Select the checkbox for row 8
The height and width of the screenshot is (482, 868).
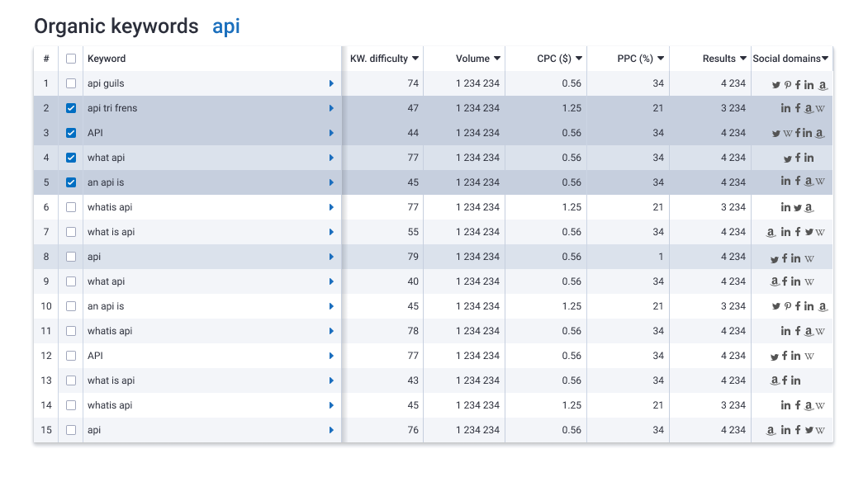click(x=71, y=257)
